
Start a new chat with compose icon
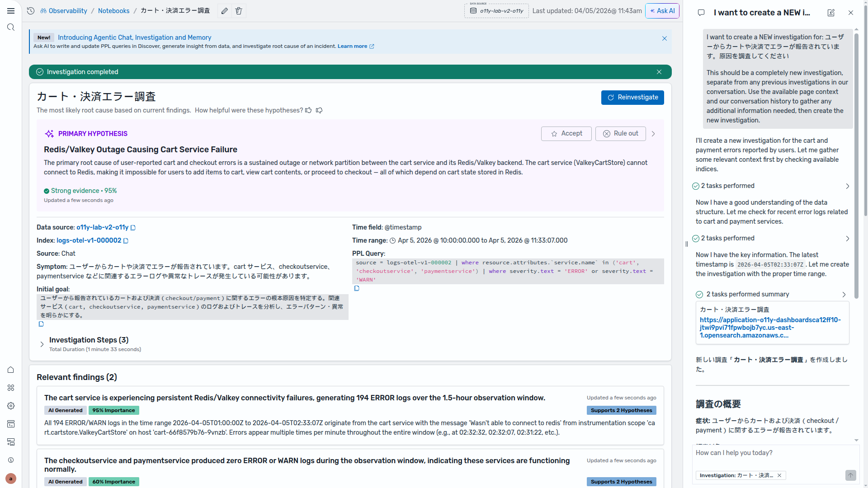(x=831, y=13)
